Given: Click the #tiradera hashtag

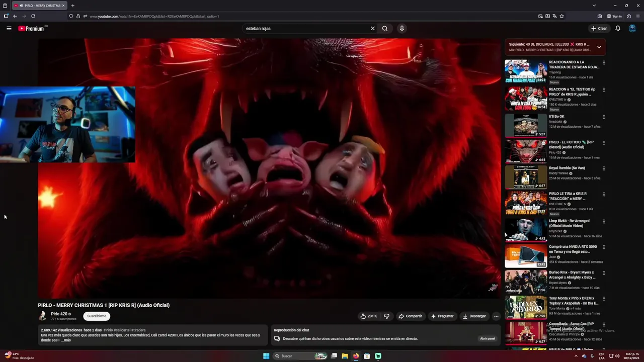Looking at the screenshot, I should tap(138, 330).
